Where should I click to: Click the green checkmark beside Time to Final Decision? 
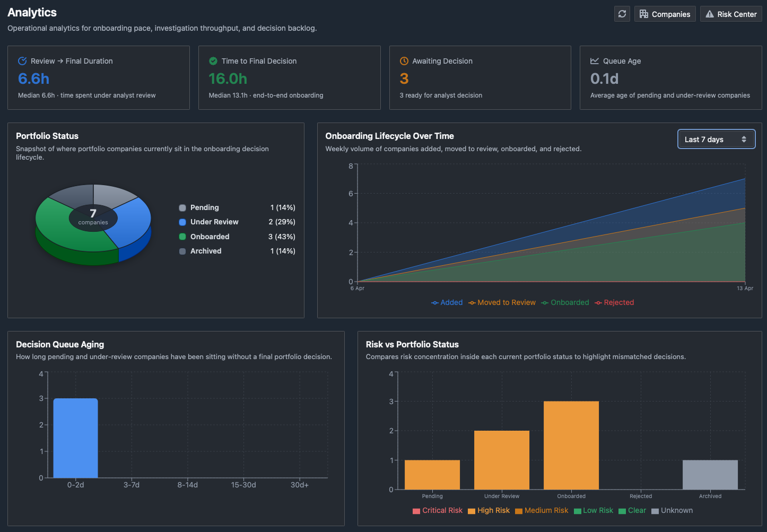click(x=213, y=61)
